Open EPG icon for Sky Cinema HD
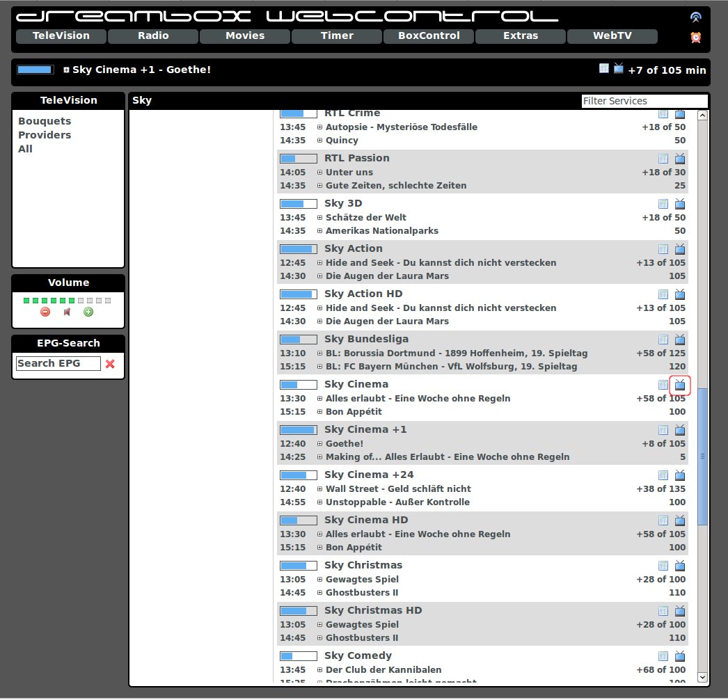The height and width of the screenshot is (700, 728). click(663, 520)
